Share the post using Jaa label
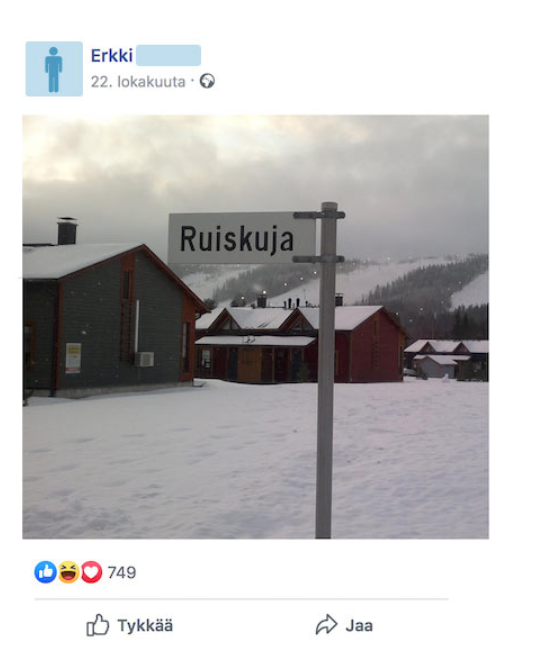This screenshot has width=538, height=668. (x=359, y=625)
